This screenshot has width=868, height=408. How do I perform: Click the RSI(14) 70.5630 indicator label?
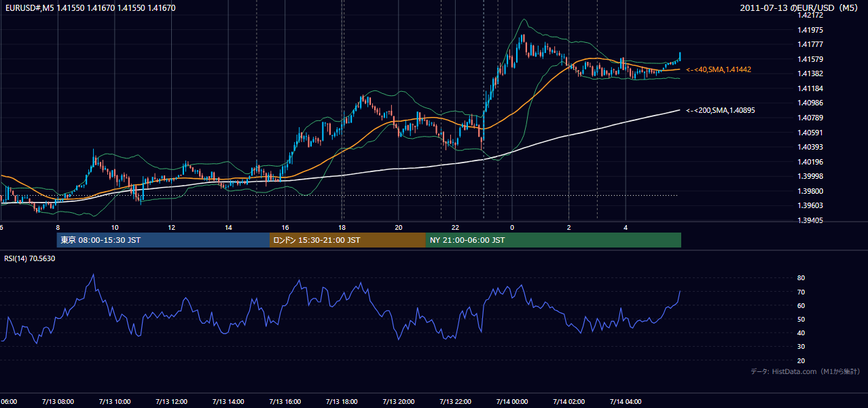click(x=30, y=258)
